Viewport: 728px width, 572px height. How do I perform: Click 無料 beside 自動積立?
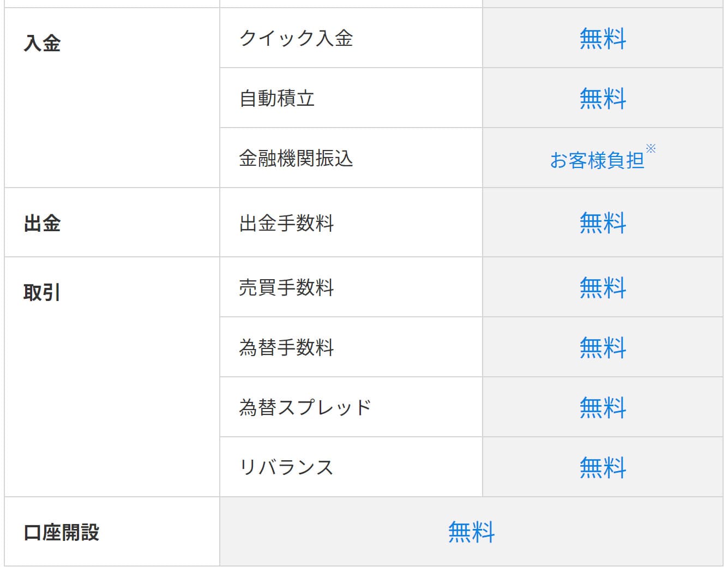(603, 99)
